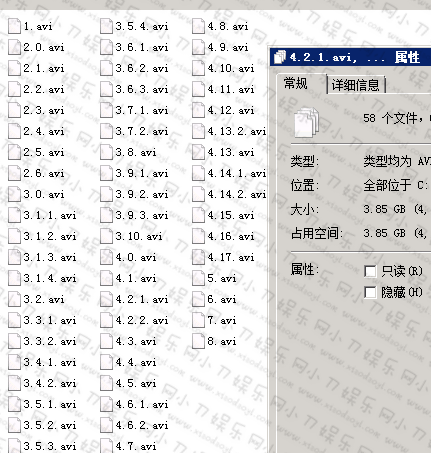
Task: Click the 3.5.4.avi file icon
Action: (106, 26)
